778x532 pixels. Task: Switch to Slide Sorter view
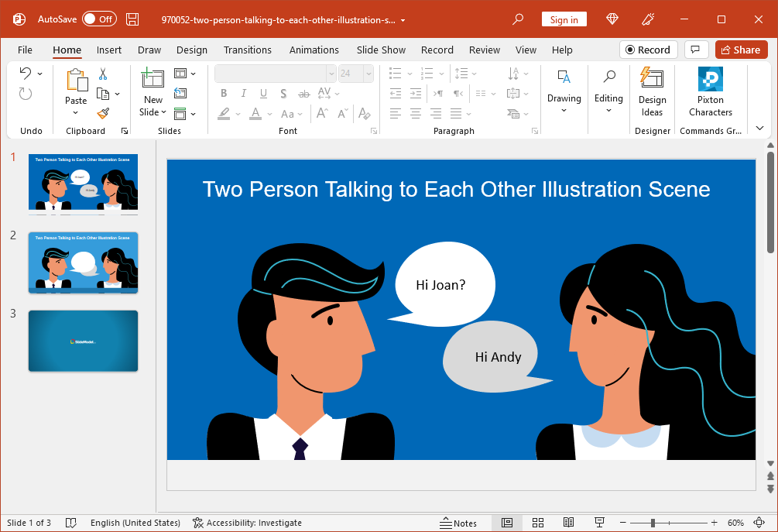tap(538, 523)
